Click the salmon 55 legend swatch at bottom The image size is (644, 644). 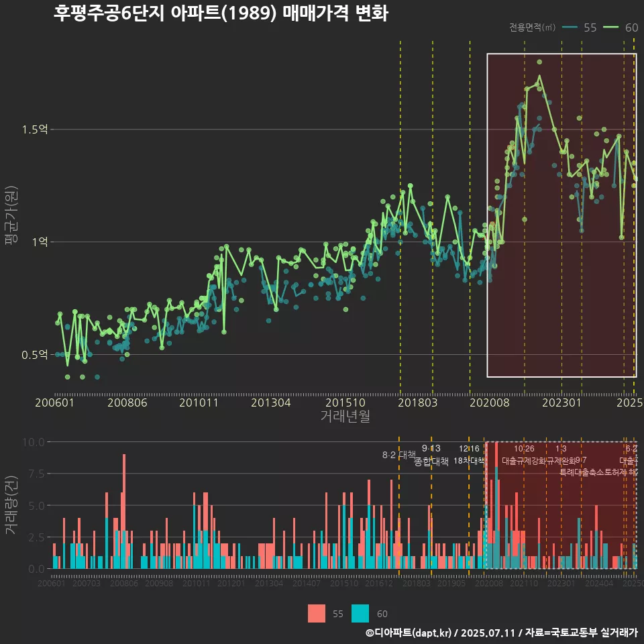316,614
